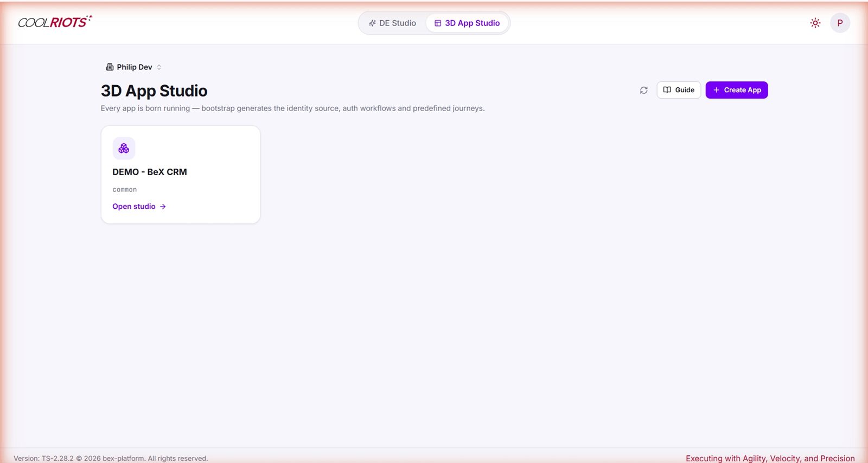The height and width of the screenshot is (463, 868).
Task: Click the up-down chevron next to Philip Dev
Action: pyautogui.click(x=159, y=67)
